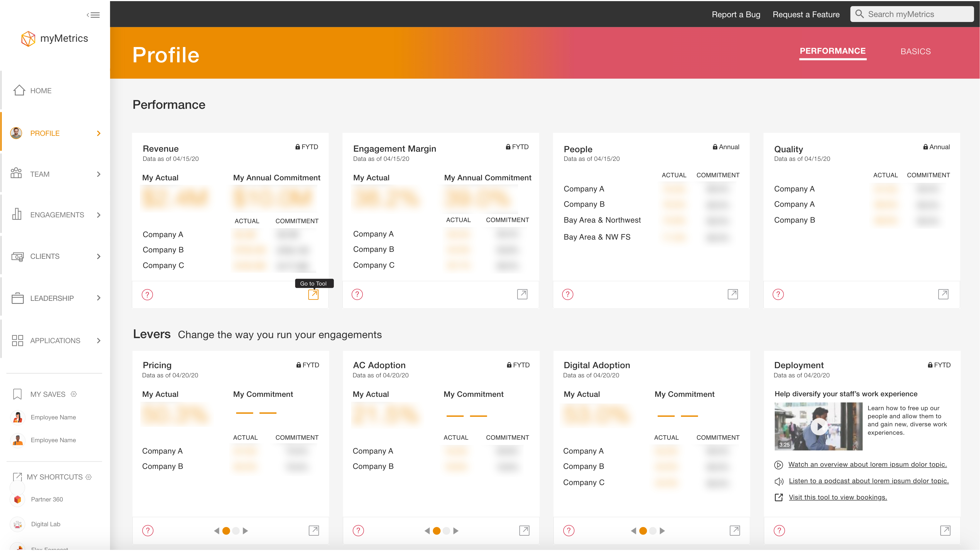The image size is (980, 551).
Task: Switch to the Basics tab
Action: [x=915, y=51]
